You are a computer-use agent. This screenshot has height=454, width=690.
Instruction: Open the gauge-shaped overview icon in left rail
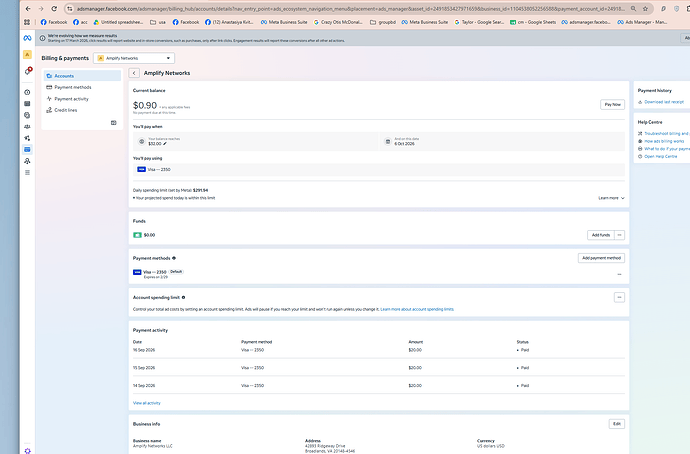coord(27,92)
